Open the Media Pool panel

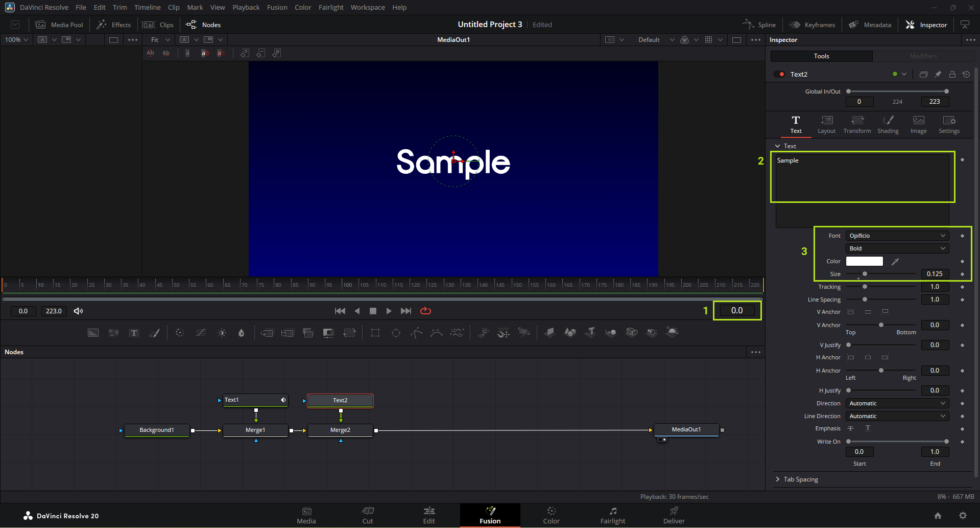click(x=59, y=25)
